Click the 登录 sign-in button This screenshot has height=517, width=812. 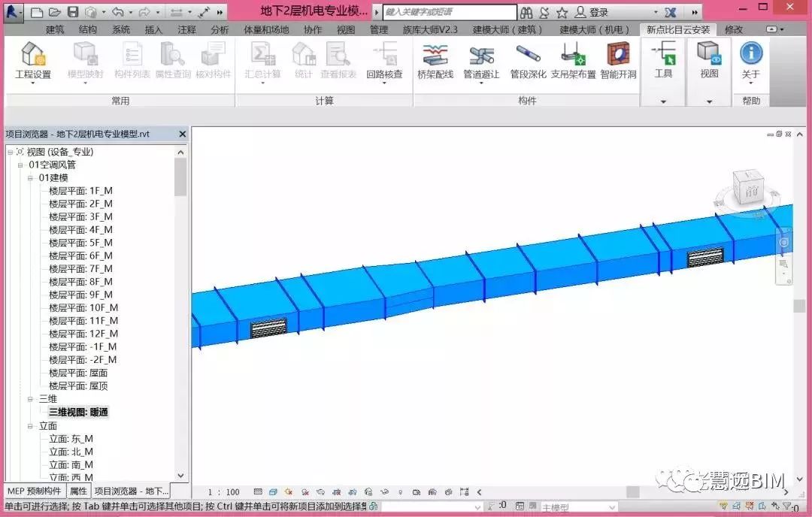tap(592, 13)
